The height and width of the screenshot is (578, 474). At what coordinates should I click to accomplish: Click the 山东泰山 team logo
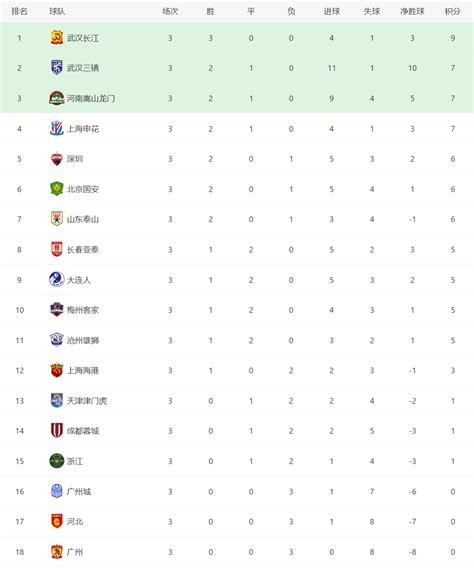click(x=57, y=219)
